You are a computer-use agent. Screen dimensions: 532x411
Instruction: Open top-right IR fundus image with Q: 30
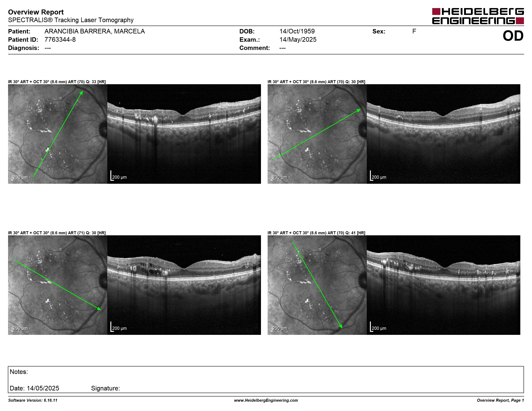pyautogui.click(x=317, y=134)
